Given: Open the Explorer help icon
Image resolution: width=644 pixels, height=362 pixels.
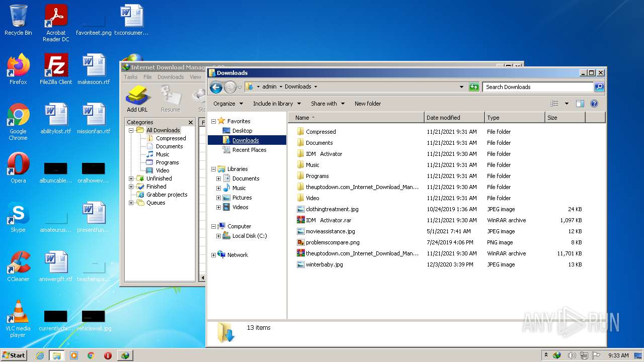Looking at the screenshot, I should coord(594,104).
